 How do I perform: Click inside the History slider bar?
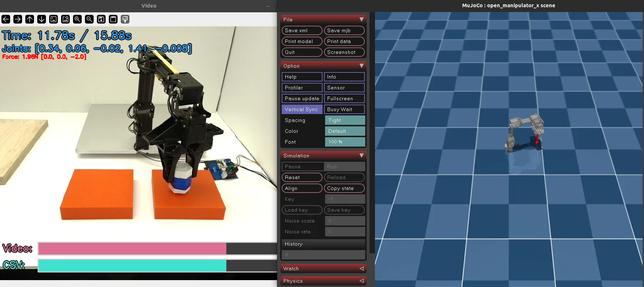coord(323,255)
